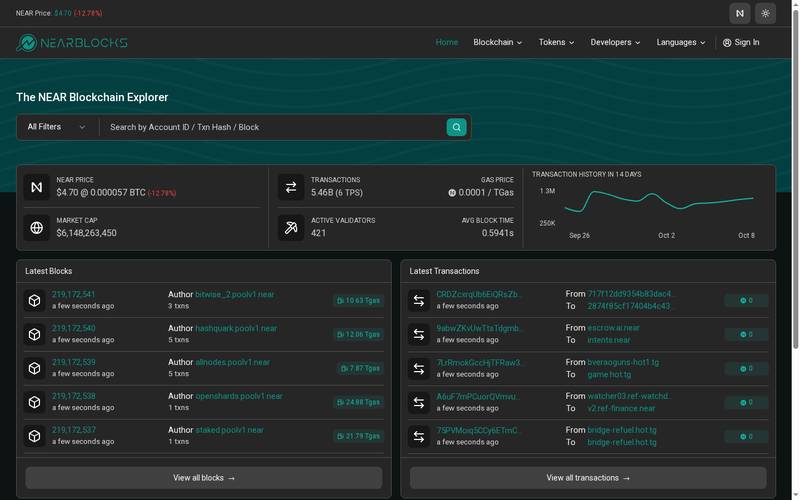Click swap icon for transaction 75PVMoiq5CCy6ETmC
This screenshot has height=500, width=800.
point(418,437)
